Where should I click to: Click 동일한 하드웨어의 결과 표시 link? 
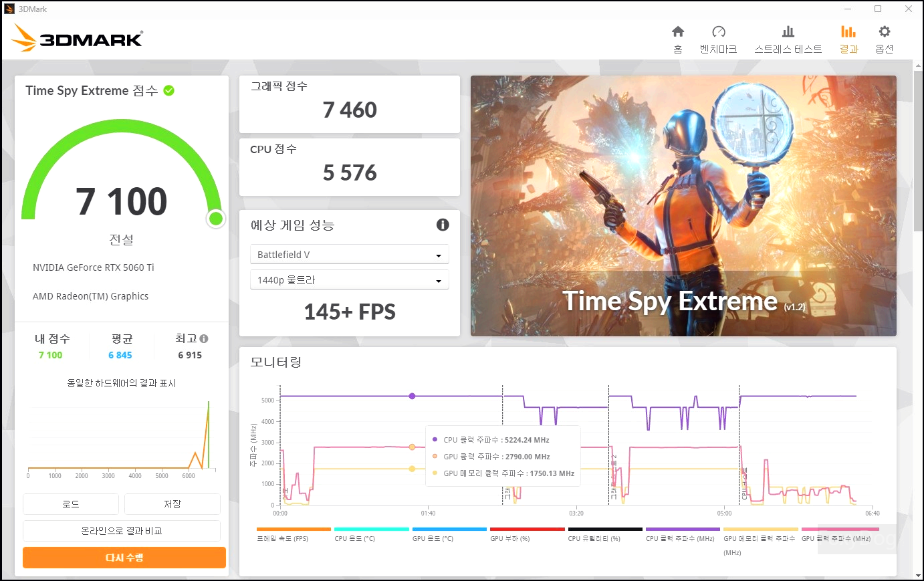(x=122, y=383)
